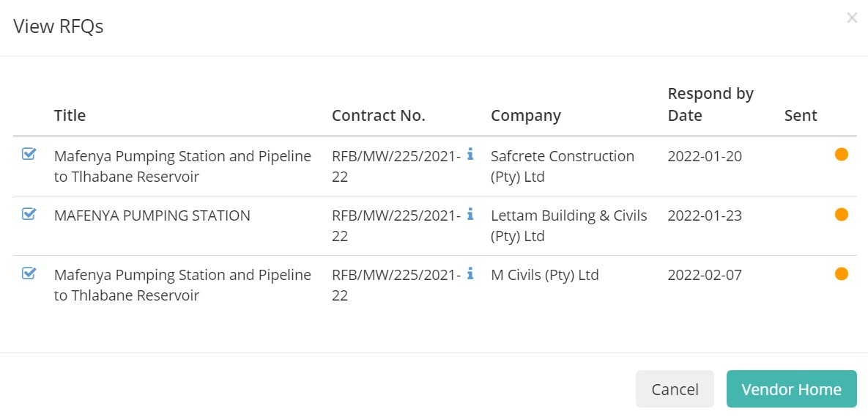Click the Respond by Date column header
This screenshot has height=420, width=868.
click(711, 104)
